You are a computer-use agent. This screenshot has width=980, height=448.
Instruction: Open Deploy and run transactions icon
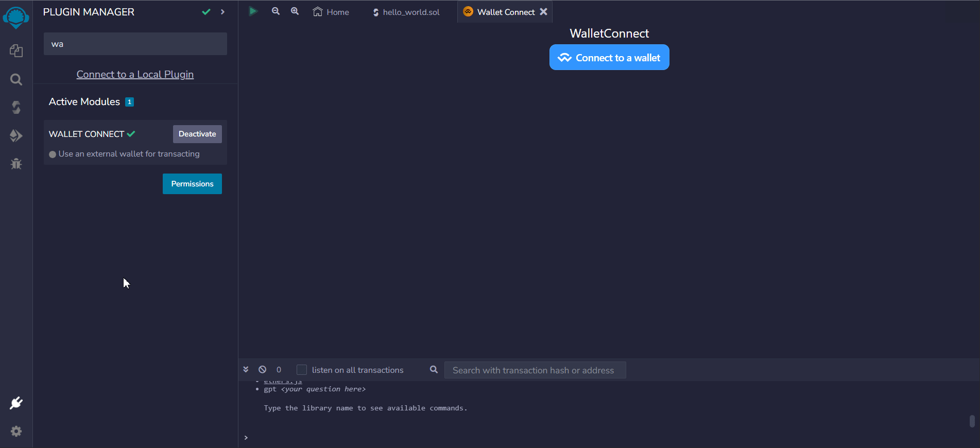[16, 135]
